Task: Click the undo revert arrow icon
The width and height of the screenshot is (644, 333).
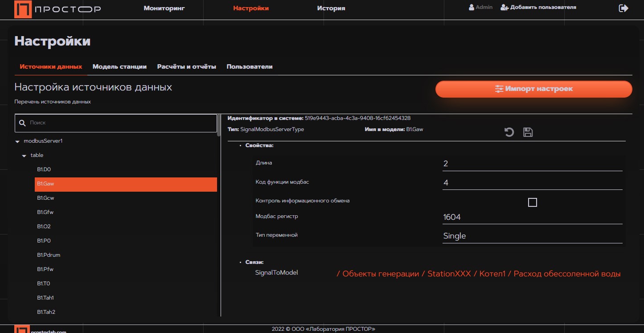Action: pos(509,132)
